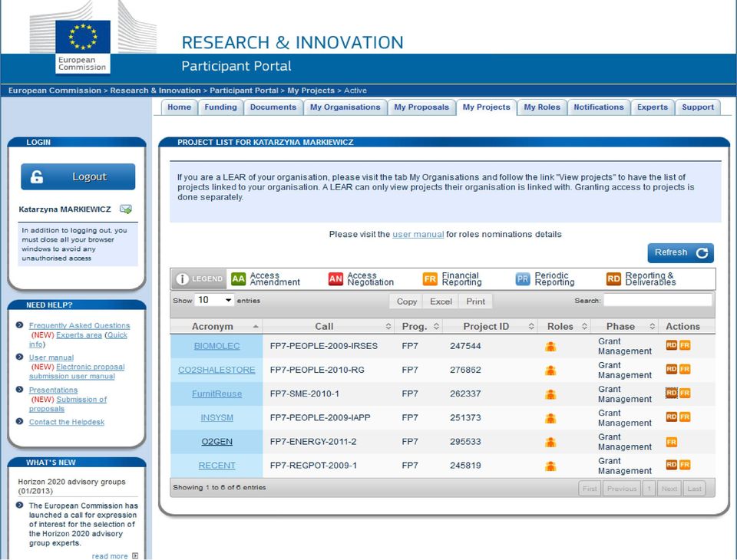Click the mail icon beside Katarzyna MARKIEWICZ
The width and height of the screenshot is (737, 560).
point(125,209)
